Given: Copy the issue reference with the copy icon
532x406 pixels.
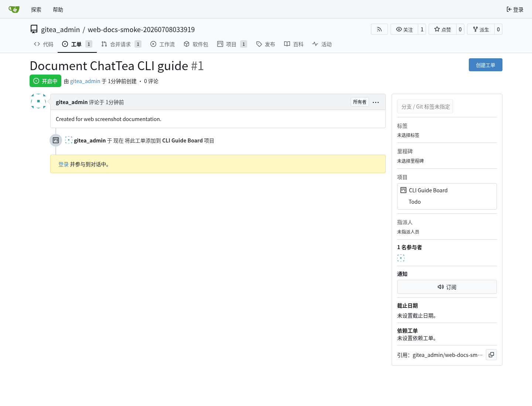Looking at the screenshot, I should pos(491,355).
